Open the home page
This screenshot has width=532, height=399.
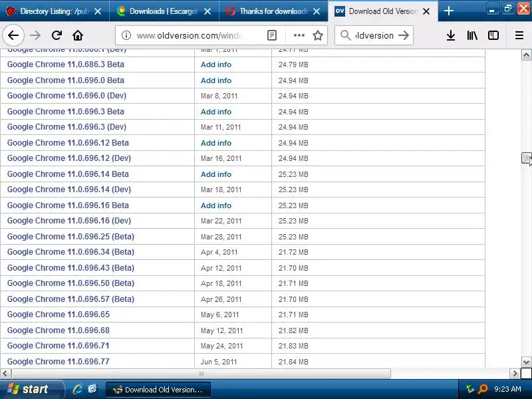tap(78, 35)
